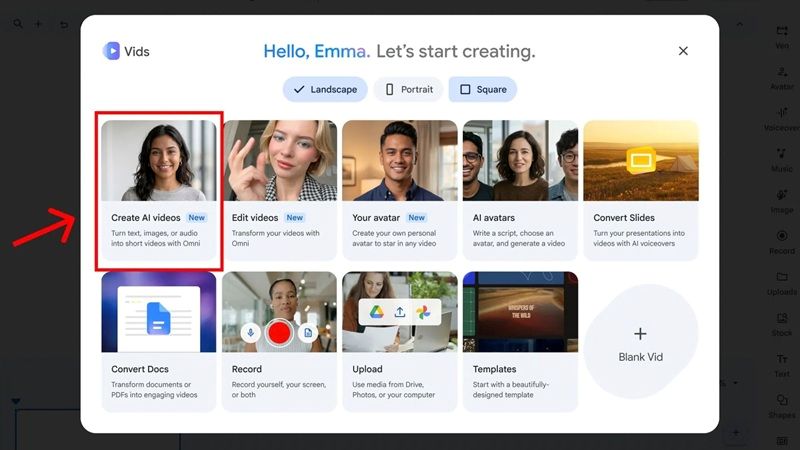Open the Create AI videos card

click(x=159, y=190)
